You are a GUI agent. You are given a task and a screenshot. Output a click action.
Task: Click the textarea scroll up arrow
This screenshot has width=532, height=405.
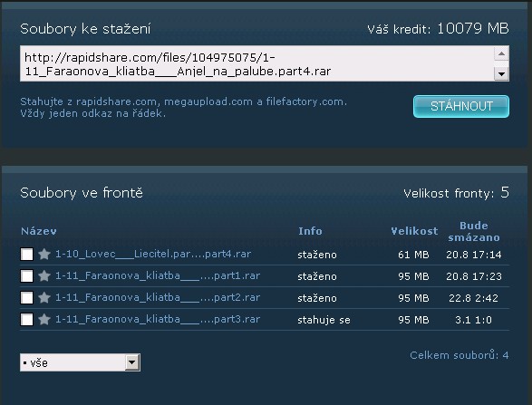point(501,53)
